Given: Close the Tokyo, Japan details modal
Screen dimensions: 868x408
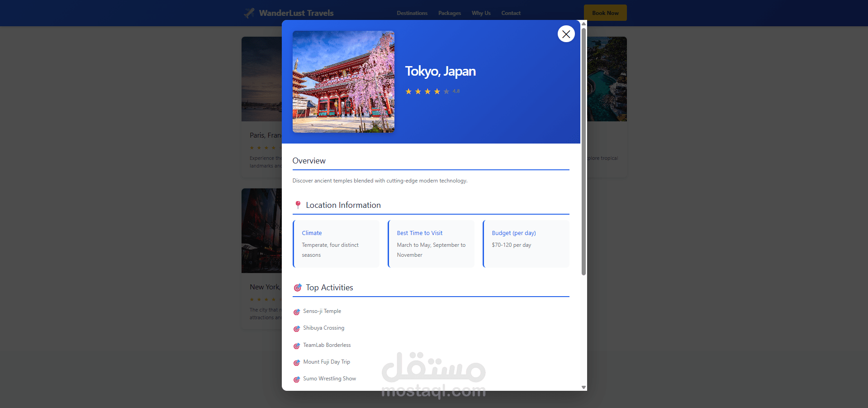Looking at the screenshot, I should coord(566,34).
